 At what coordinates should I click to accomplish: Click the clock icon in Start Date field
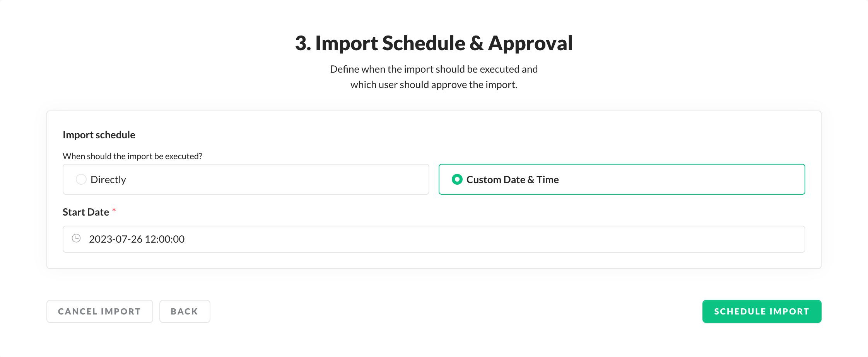tap(76, 238)
